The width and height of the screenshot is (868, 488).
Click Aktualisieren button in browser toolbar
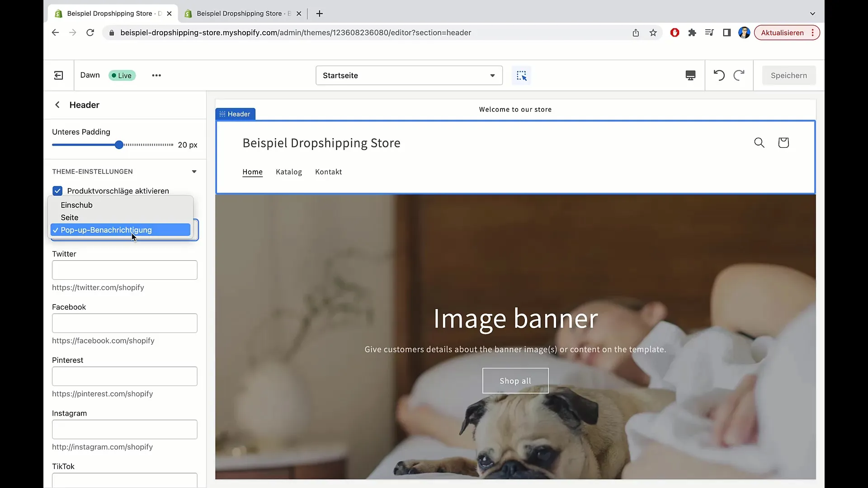pos(782,32)
